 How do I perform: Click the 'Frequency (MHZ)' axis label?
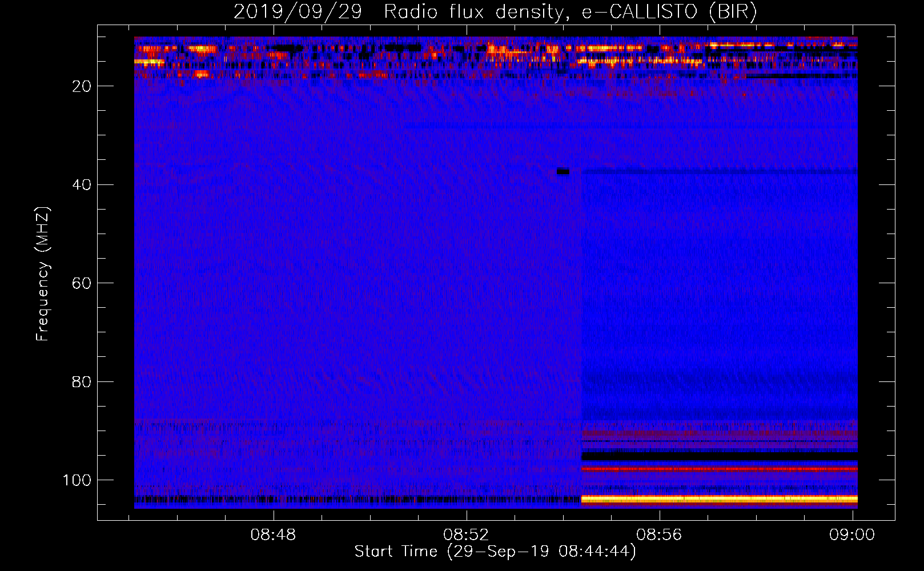[43, 274]
